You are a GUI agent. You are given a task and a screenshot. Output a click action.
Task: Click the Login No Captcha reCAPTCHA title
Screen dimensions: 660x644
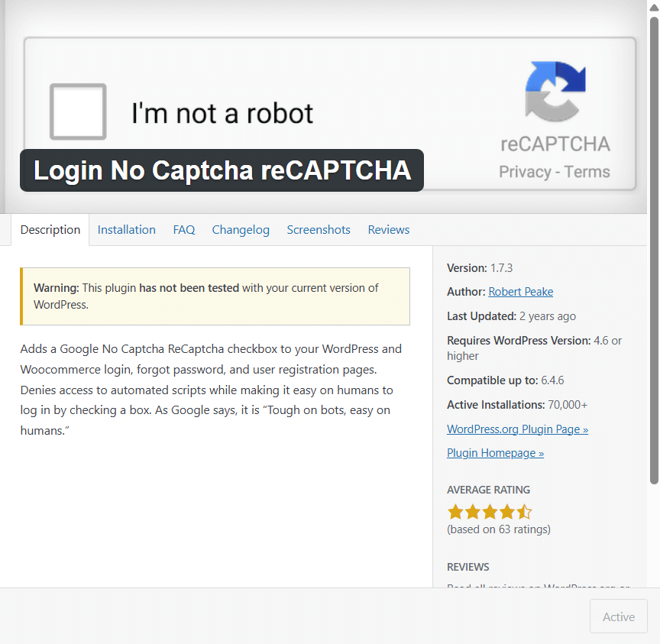click(222, 170)
